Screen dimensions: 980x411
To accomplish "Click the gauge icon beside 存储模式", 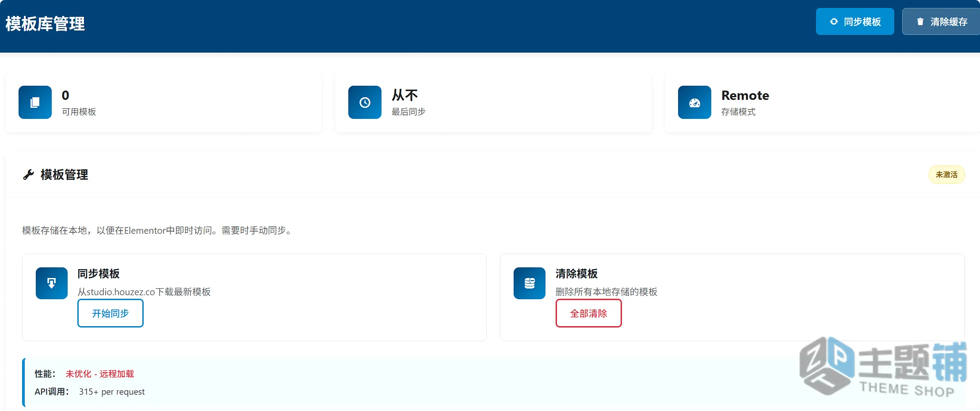I will (x=694, y=103).
